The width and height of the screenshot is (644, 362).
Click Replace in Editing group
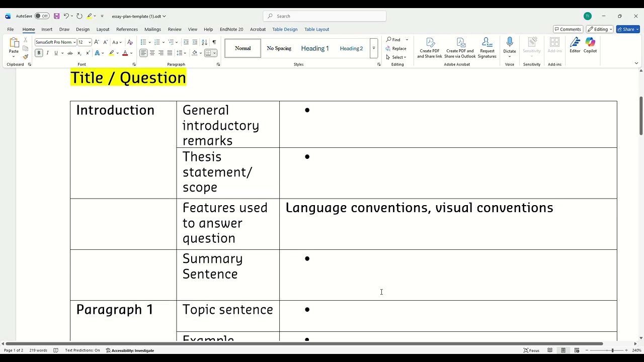click(x=396, y=49)
